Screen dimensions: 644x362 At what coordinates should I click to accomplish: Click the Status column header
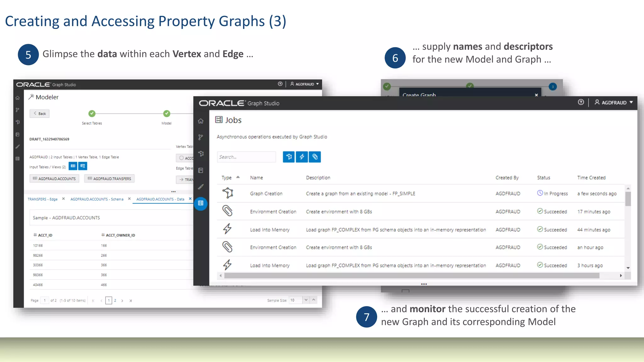[x=543, y=178]
